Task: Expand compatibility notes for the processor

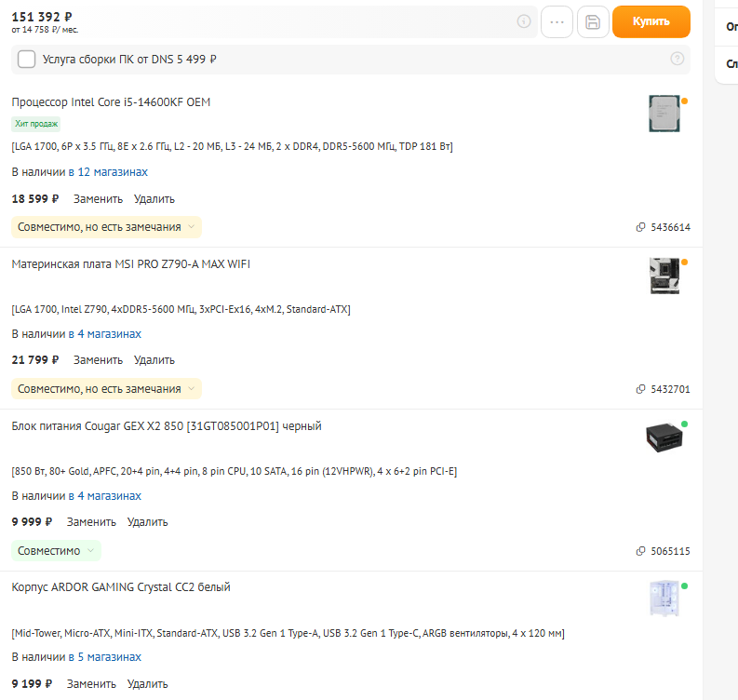Action: [106, 227]
